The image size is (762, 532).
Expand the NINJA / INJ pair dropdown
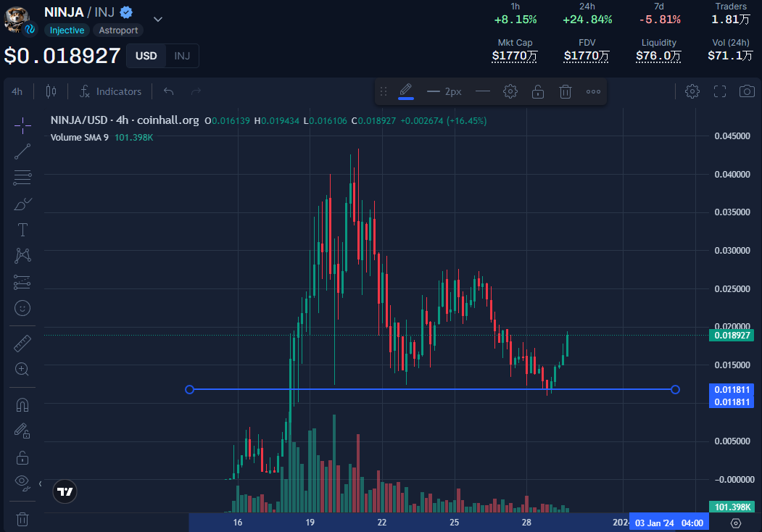pyautogui.click(x=158, y=20)
